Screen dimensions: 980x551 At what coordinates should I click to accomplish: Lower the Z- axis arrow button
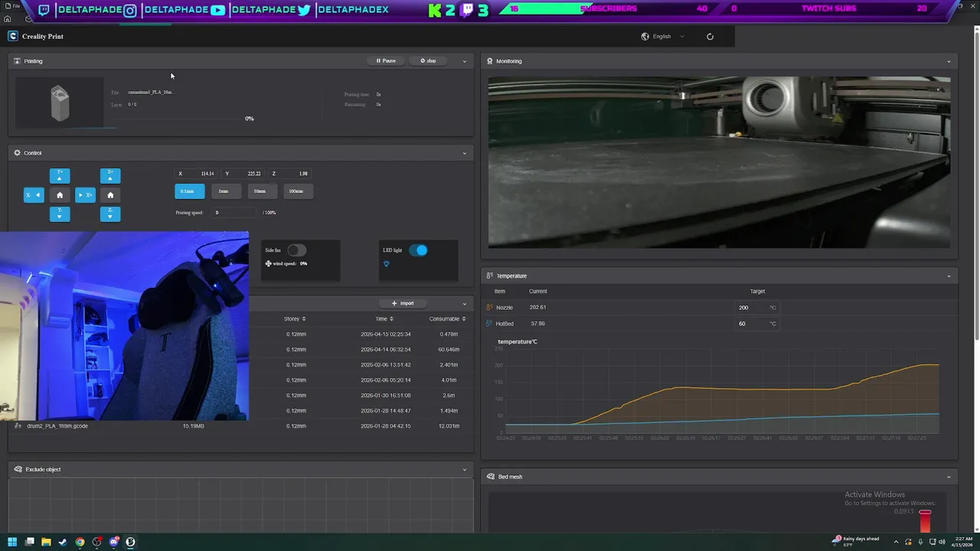[x=110, y=214]
